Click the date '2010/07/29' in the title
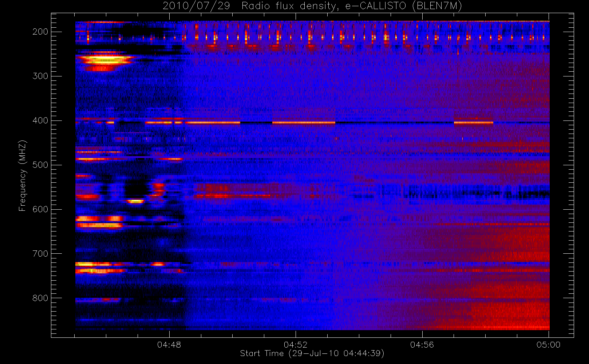The image size is (589, 364). [196, 6]
